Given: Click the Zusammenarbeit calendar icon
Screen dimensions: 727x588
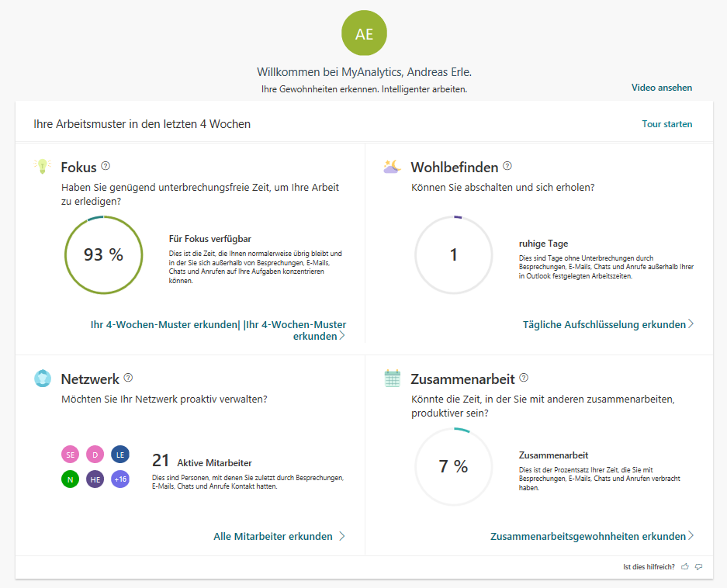Looking at the screenshot, I should coord(393,379).
